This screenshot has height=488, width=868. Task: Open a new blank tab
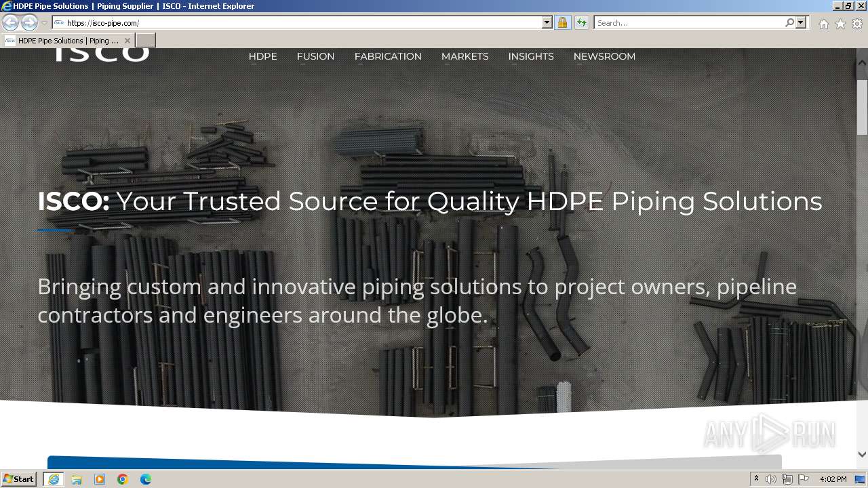(146, 41)
